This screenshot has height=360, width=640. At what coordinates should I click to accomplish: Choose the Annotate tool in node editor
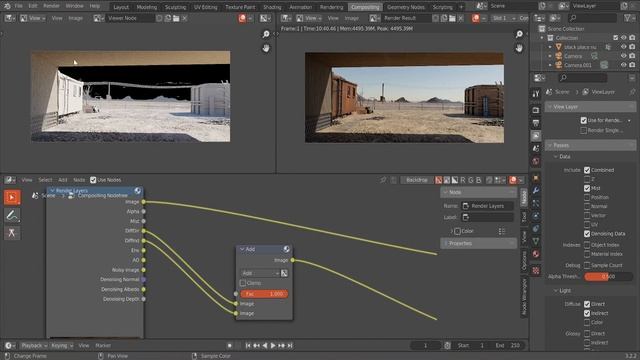pyautogui.click(x=12, y=215)
